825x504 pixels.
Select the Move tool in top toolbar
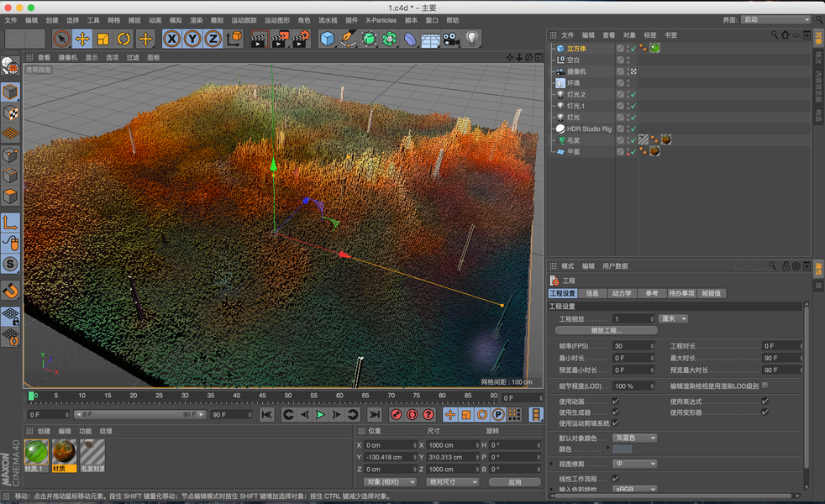point(82,39)
